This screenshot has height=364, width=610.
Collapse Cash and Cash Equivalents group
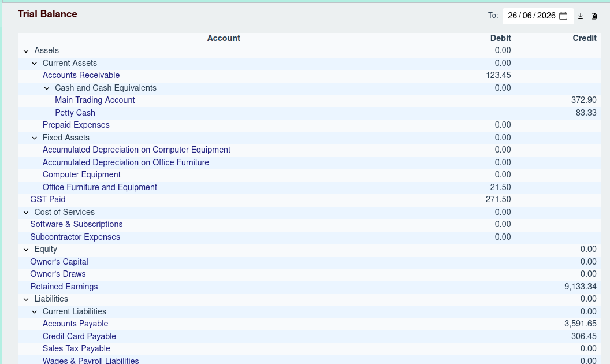(x=47, y=88)
